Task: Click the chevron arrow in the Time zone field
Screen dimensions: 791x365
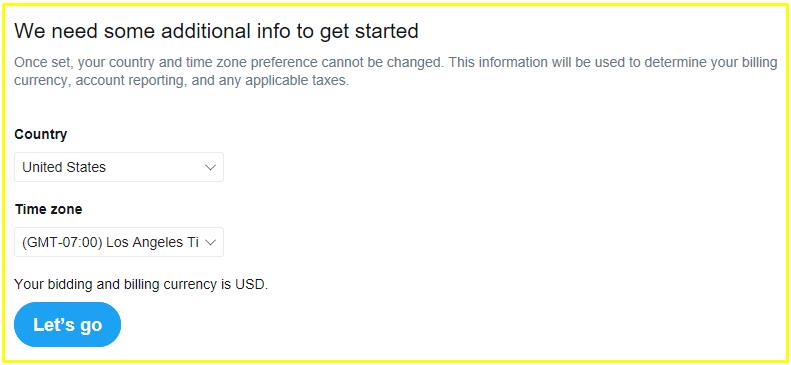Action: tap(210, 242)
